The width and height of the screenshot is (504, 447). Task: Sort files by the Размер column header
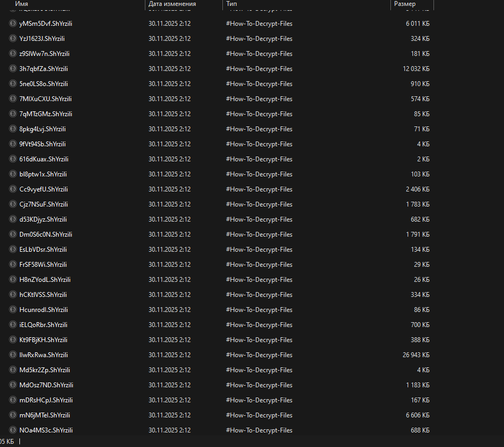(x=405, y=4)
